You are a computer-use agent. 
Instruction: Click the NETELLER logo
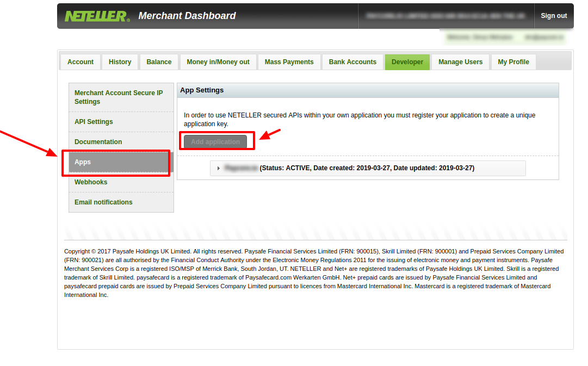97,16
